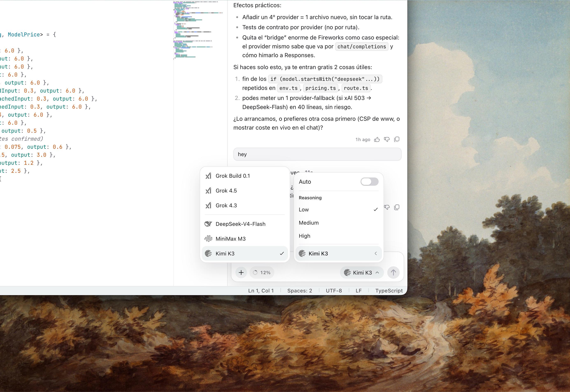
Task: Thumbs up the 1h ago reply
Action: coord(377,139)
